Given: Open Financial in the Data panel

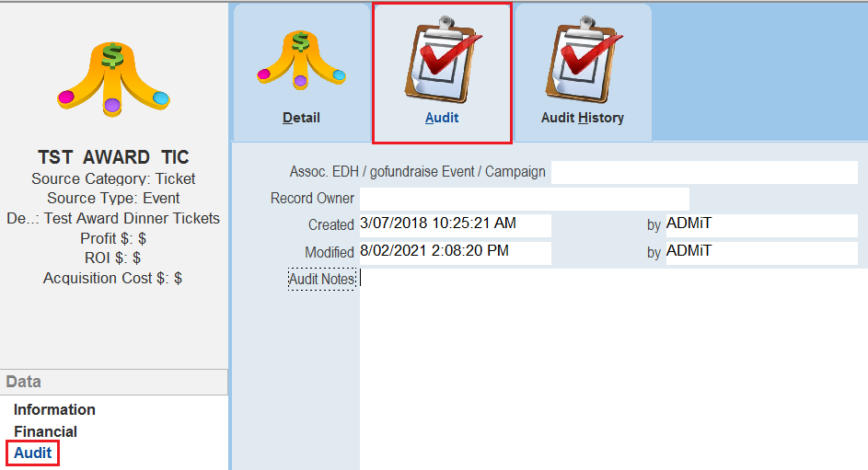Looking at the screenshot, I should click(45, 432).
